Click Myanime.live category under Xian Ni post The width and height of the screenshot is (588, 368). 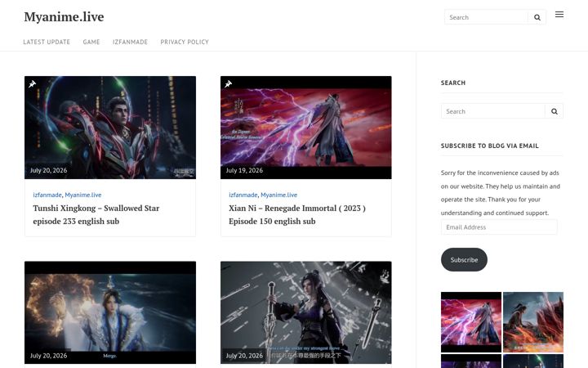pos(278,195)
